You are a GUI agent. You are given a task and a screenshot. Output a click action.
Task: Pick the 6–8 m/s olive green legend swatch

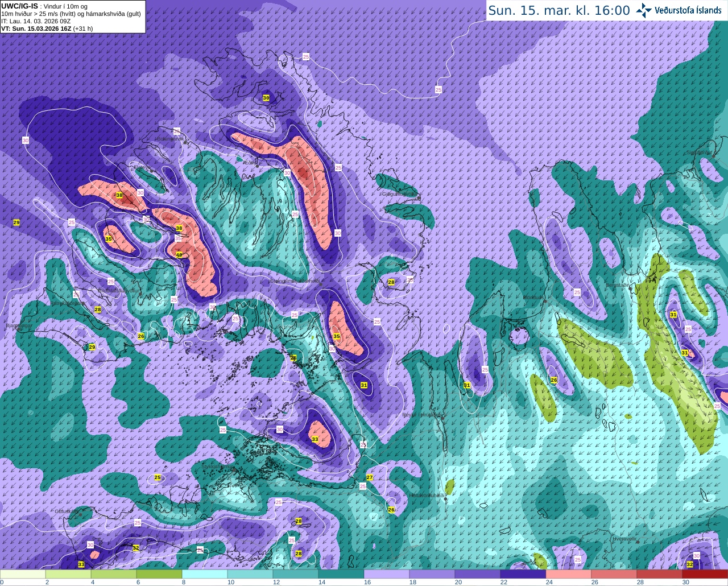tap(159, 574)
